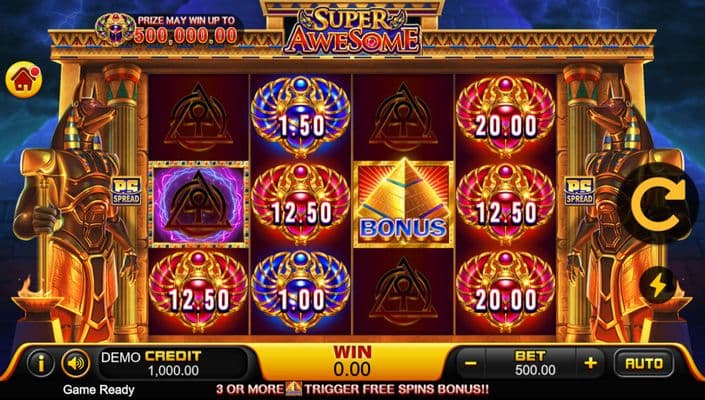Click the left PS Spread badge

pyautogui.click(x=126, y=191)
